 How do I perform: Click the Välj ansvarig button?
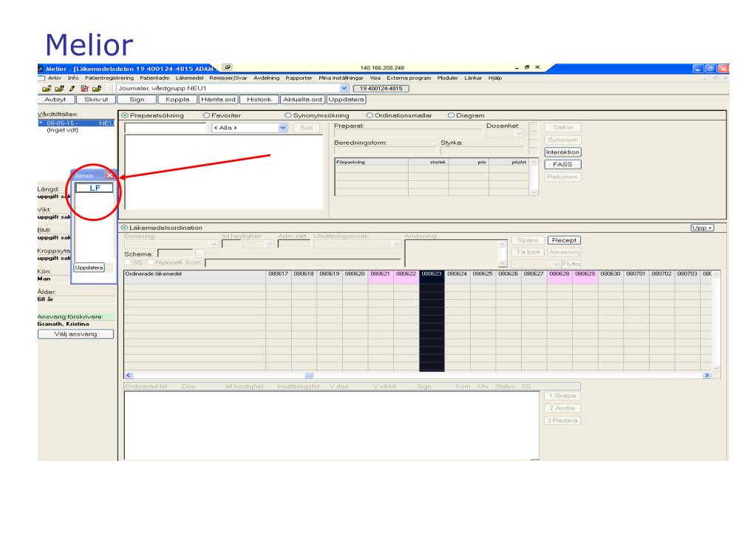[x=75, y=334]
